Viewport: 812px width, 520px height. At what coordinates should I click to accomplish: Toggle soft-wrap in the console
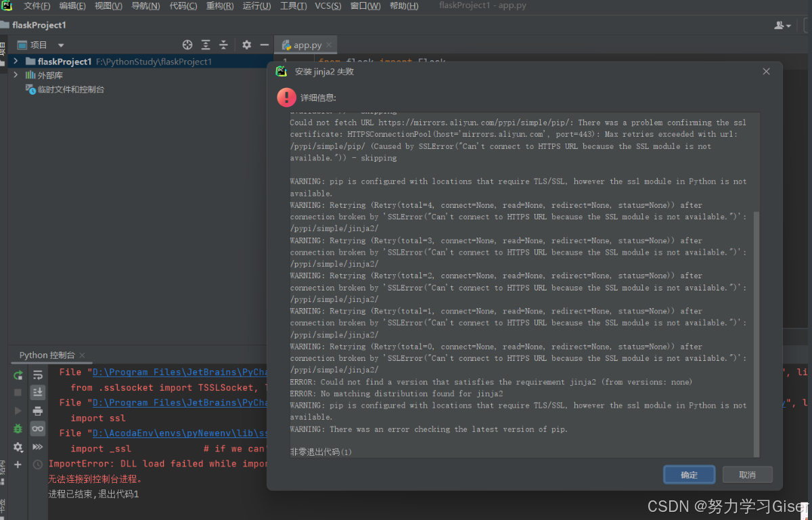[38, 375]
